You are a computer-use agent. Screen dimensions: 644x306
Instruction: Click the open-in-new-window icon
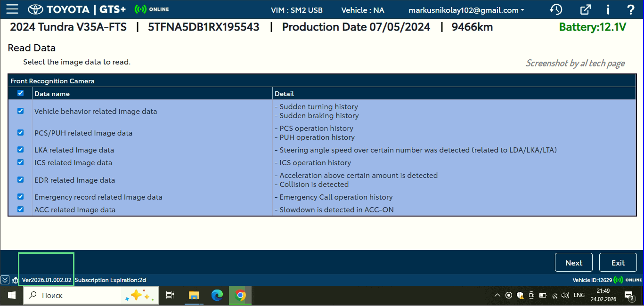pos(585,9)
